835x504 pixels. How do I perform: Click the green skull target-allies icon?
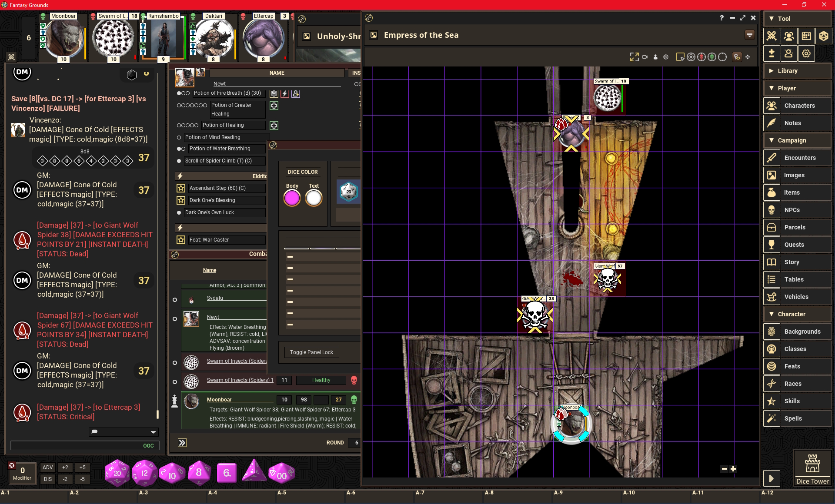pyautogui.click(x=712, y=57)
